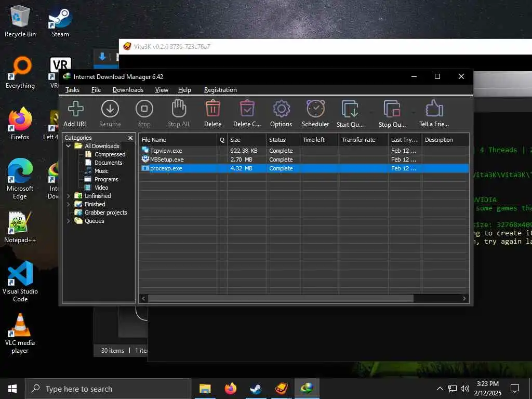Screen dimensions: 532x399
Task: Open Firefox from the taskbar
Action: pos(230,389)
